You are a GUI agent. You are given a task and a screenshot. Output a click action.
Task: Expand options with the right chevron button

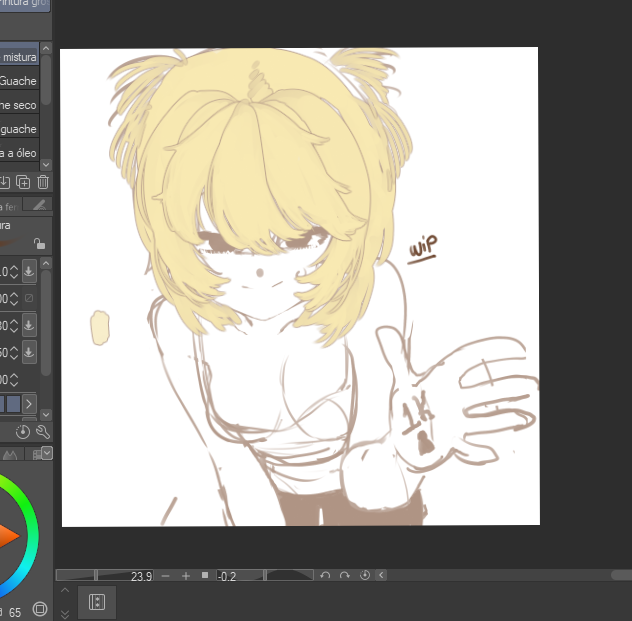[29, 404]
